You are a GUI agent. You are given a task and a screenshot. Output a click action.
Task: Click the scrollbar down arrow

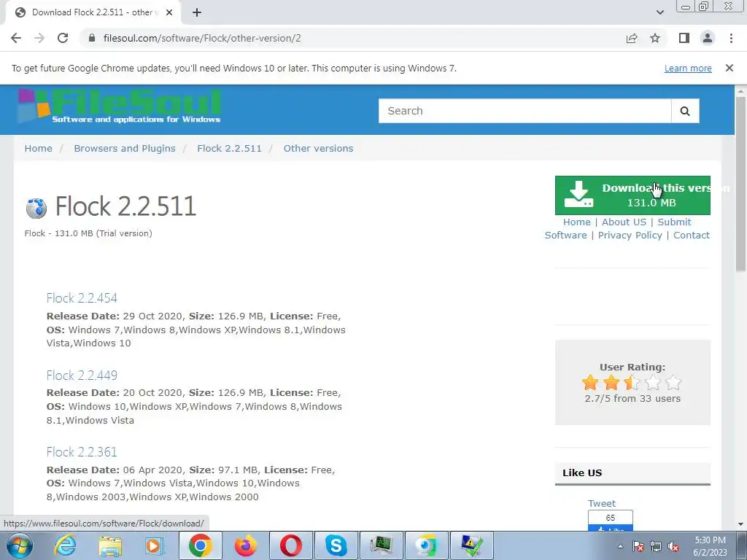pyautogui.click(x=740, y=524)
